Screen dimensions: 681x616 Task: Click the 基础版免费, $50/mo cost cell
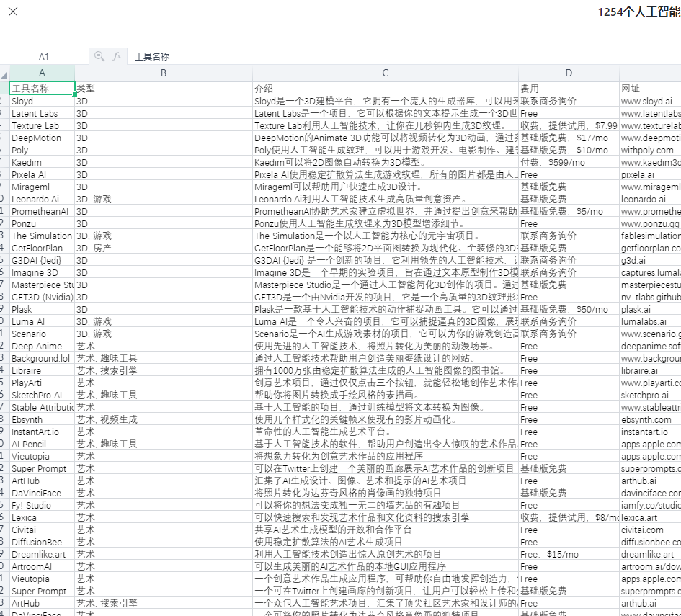click(x=569, y=310)
